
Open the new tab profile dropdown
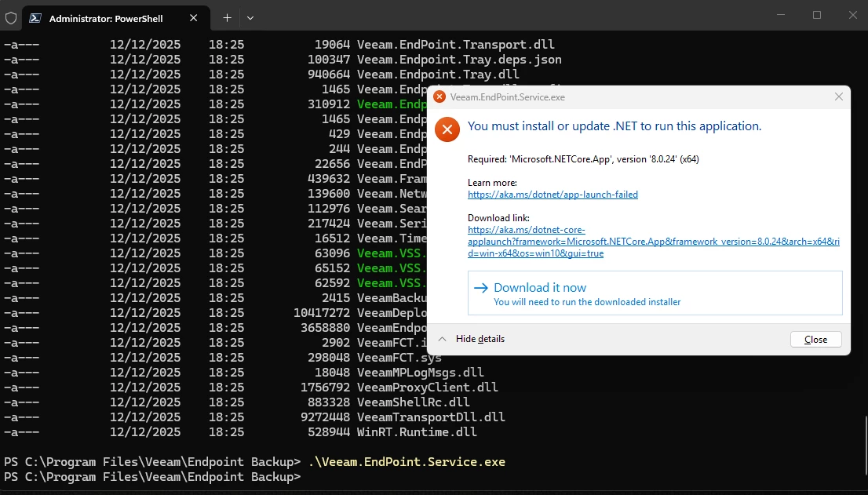(250, 16)
